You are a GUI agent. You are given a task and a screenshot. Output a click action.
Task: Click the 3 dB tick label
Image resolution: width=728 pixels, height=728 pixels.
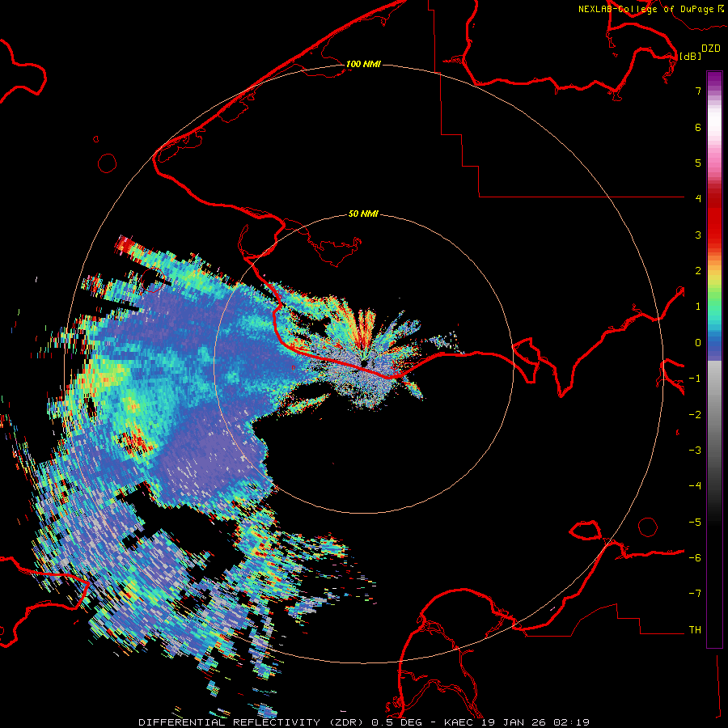point(698,235)
